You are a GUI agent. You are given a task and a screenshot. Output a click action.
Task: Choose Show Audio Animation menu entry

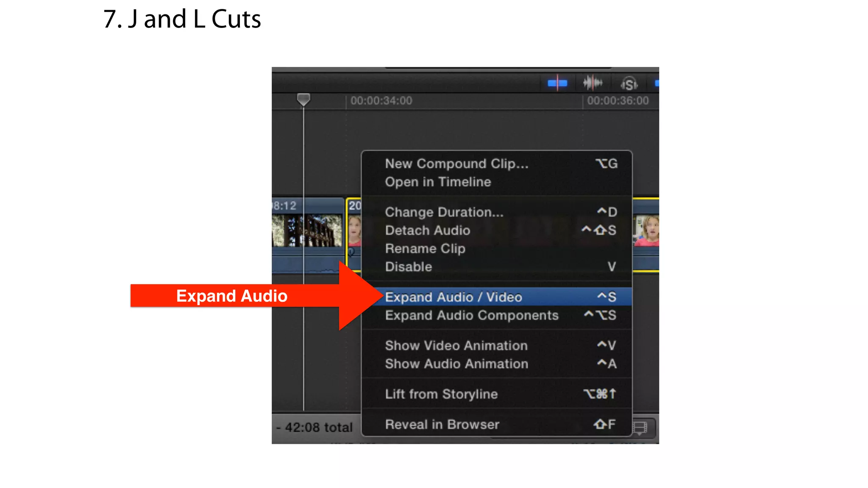[x=497, y=363]
